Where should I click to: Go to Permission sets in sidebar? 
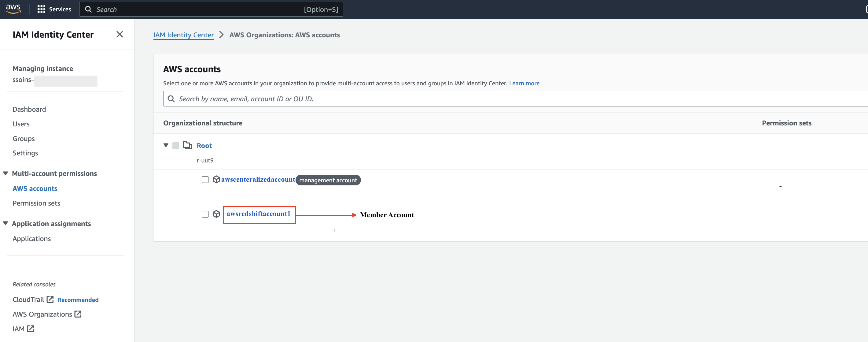[x=36, y=203]
